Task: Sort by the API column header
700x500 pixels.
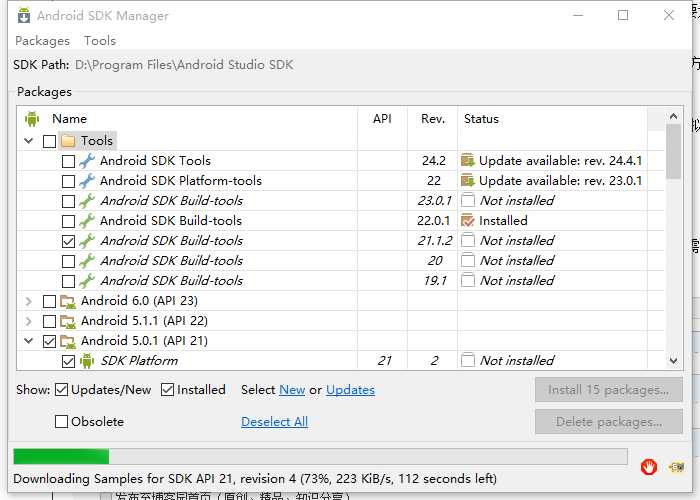Action: 382,119
